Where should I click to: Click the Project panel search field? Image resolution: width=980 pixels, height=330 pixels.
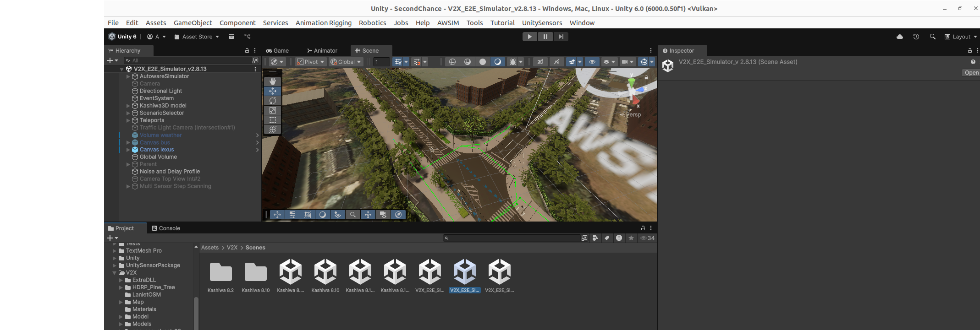pos(511,238)
